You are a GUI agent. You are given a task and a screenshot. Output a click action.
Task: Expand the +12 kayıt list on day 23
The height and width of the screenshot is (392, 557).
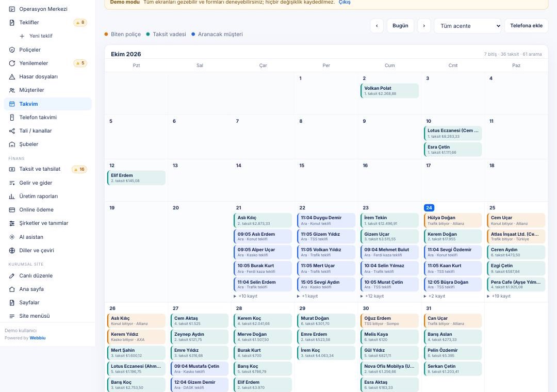coord(372,296)
